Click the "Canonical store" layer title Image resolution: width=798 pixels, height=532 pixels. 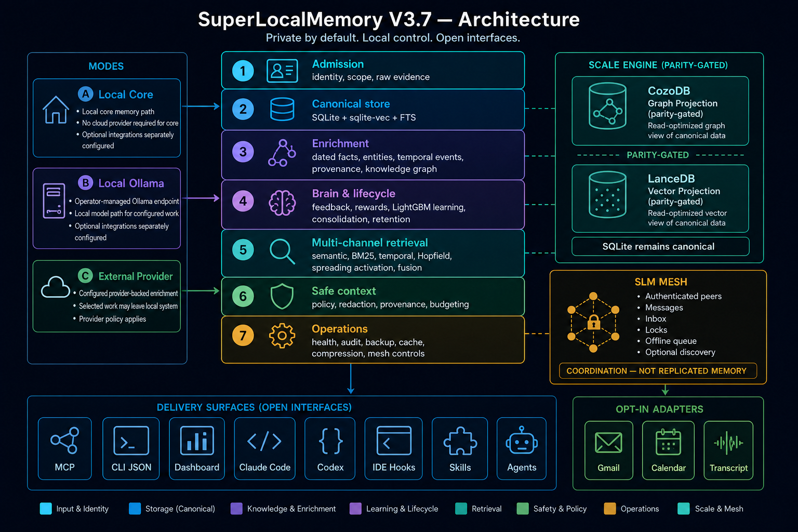pos(351,104)
